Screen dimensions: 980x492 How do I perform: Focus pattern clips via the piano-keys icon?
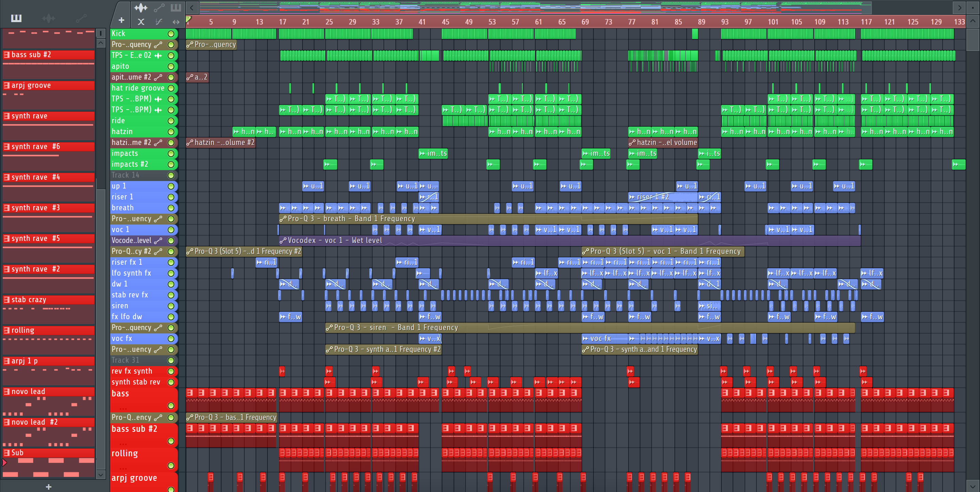[x=176, y=7]
